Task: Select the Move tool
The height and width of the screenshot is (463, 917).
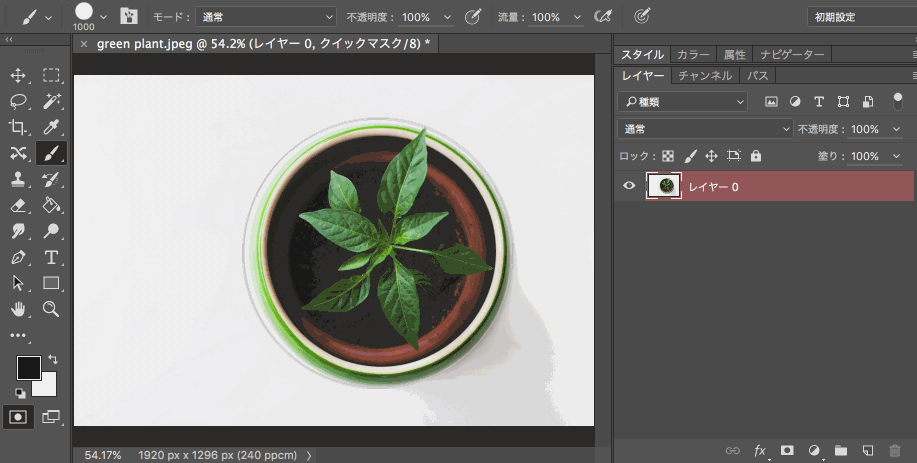Action: (x=18, y=75)
